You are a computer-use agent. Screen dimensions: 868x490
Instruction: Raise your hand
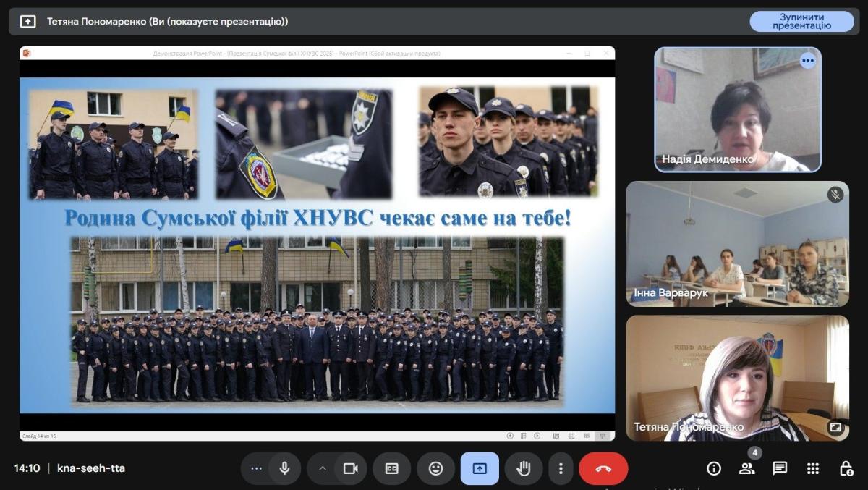coord(523,468)
